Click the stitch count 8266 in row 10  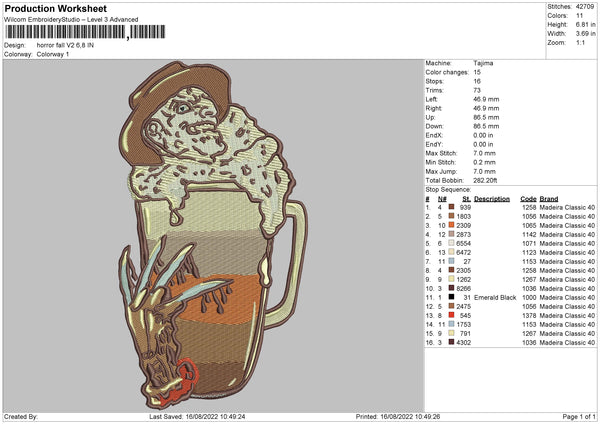[x=463, y=289]
